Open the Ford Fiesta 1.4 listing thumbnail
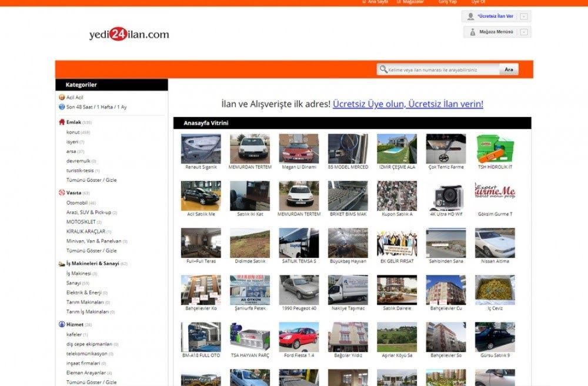Viewport: 588px width, 386px height. (x=299, y=337)
